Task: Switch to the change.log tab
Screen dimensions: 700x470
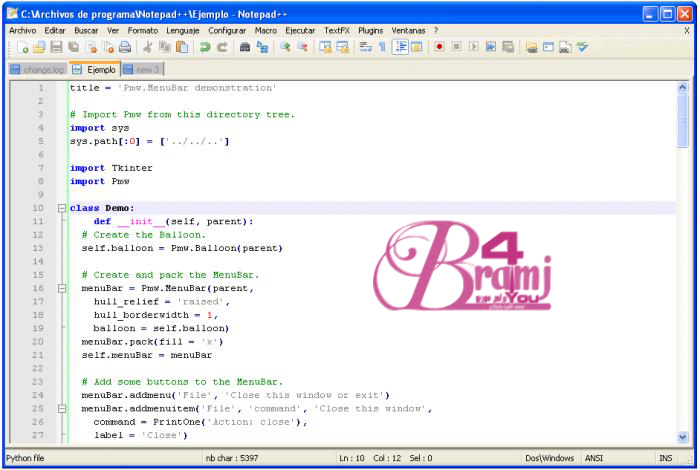Action: tap(38, 70)
